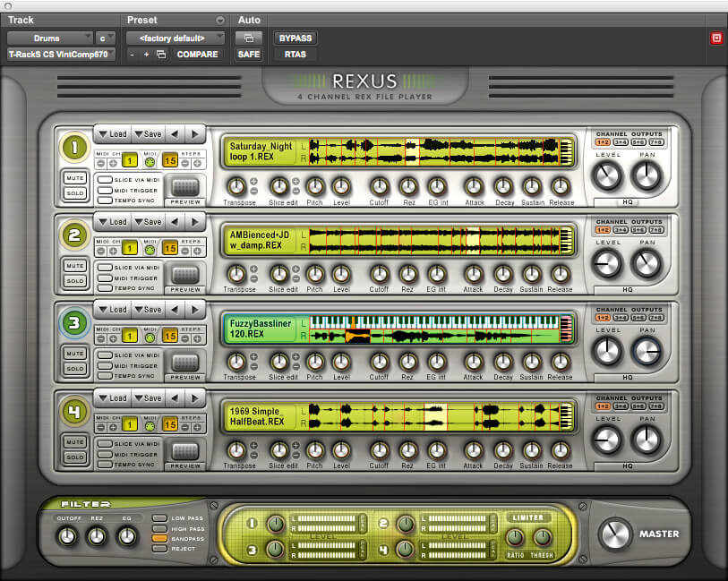Click the minus preset button
The image size is (728, 581).
point(133,55)
